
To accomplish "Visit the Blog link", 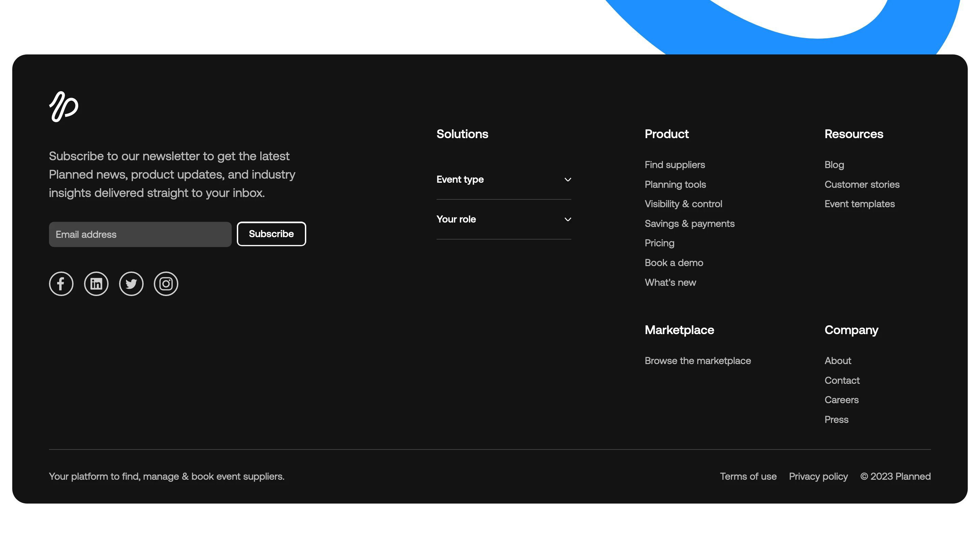I will pos(834,165).
